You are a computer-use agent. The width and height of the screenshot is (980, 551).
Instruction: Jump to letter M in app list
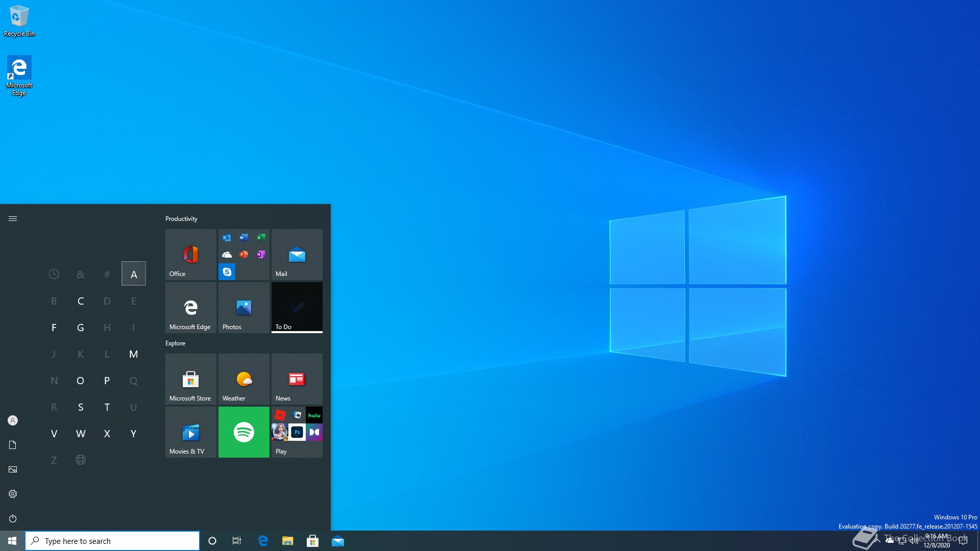pyautogui.click(x=134, y=354)
